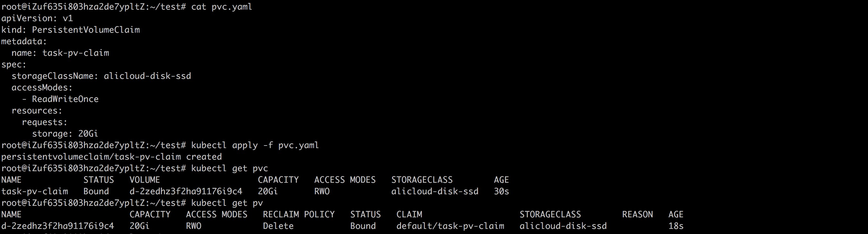The image size is (868, 234).
Task: Click the 'apiVersion: v1' line
Action: (37, 18)
